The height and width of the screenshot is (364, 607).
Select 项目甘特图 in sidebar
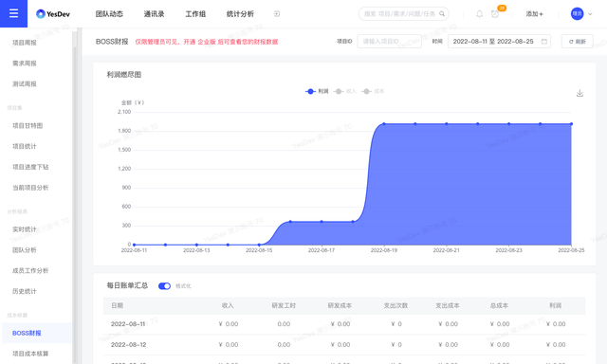click(x=28, y=126)
